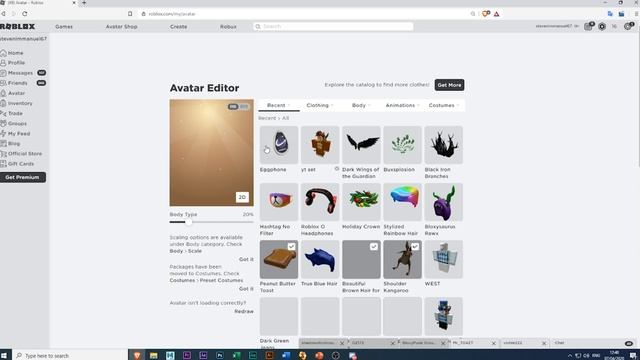
Task: Select the Buxsplosion item thumbnail
Action: click(402, 144)
